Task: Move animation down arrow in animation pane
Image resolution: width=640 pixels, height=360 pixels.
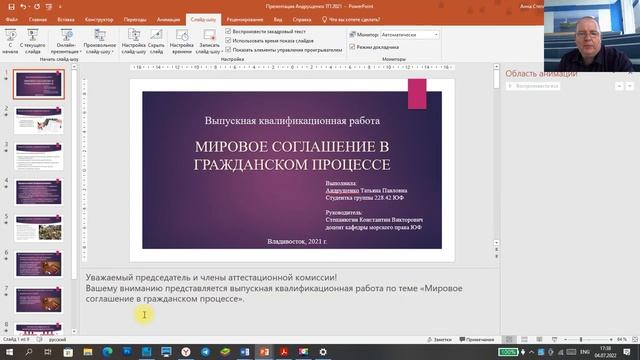Action: (x=629, y=86)
